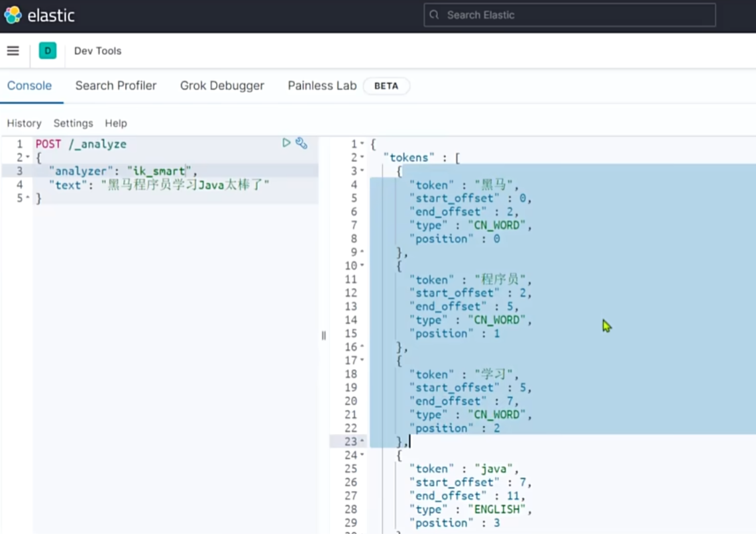Open the Painless Lab tab

point(322,85)
